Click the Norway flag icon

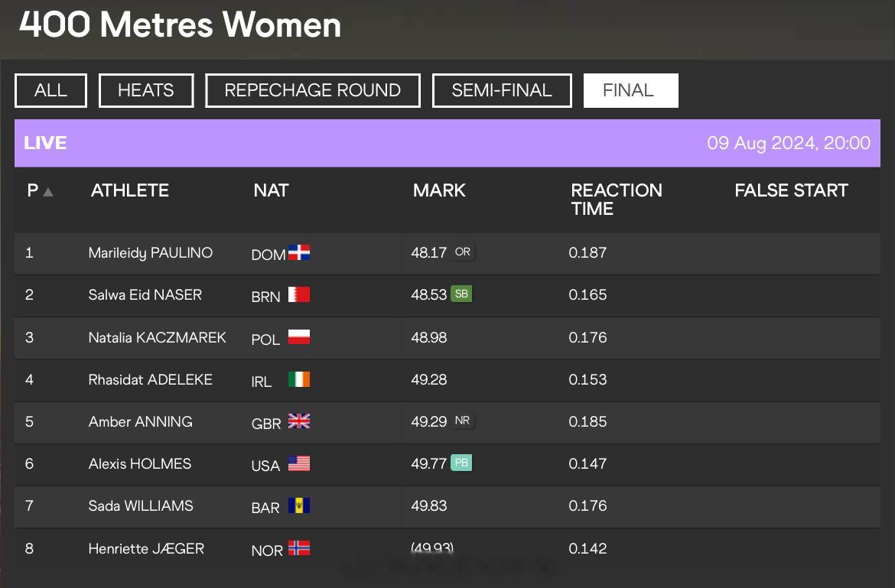[298, 548]
